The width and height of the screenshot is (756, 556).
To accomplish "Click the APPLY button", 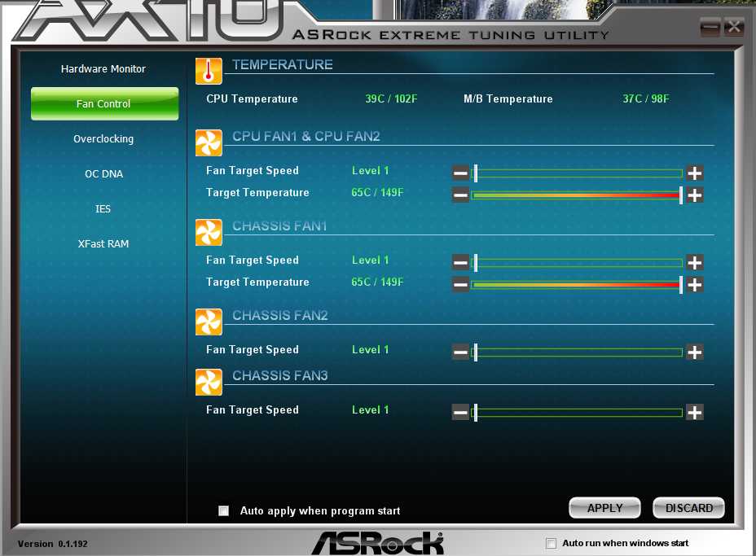I will (604, 508).
